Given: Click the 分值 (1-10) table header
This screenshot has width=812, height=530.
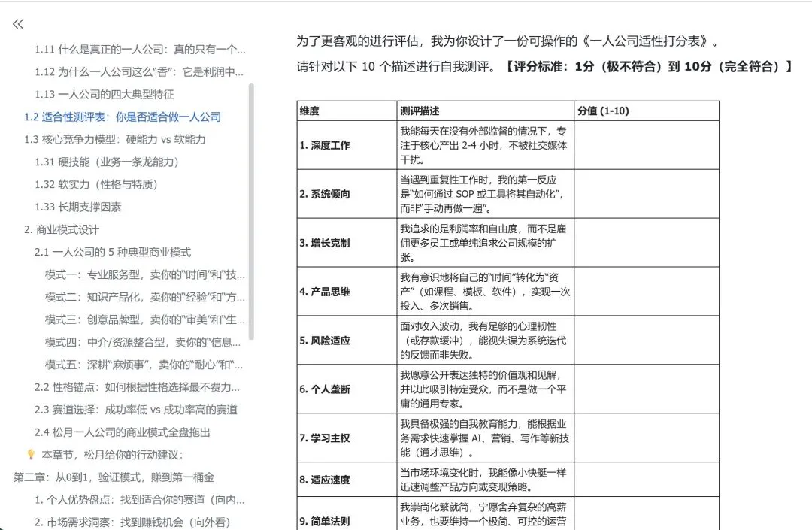Looking at the screenshot, I should [x=647, y=111].
